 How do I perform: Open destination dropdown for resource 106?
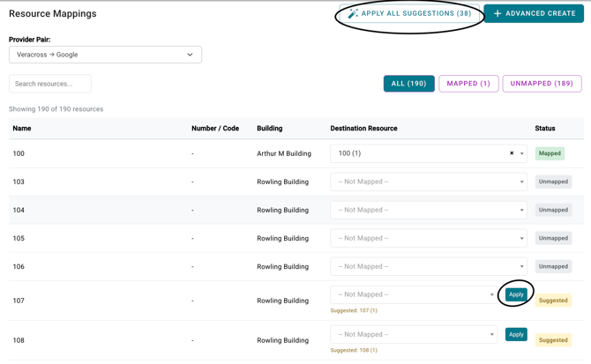pyautogui.click(x=521, y=267)
